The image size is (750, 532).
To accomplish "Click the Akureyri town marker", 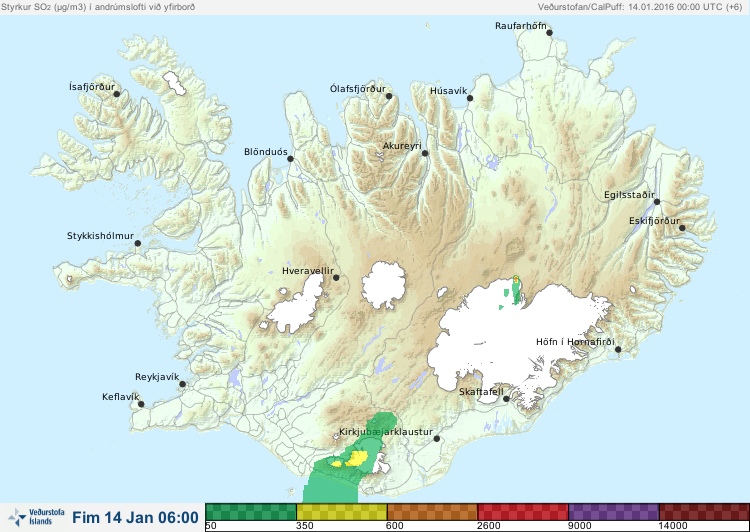I will tap(425, 153).
